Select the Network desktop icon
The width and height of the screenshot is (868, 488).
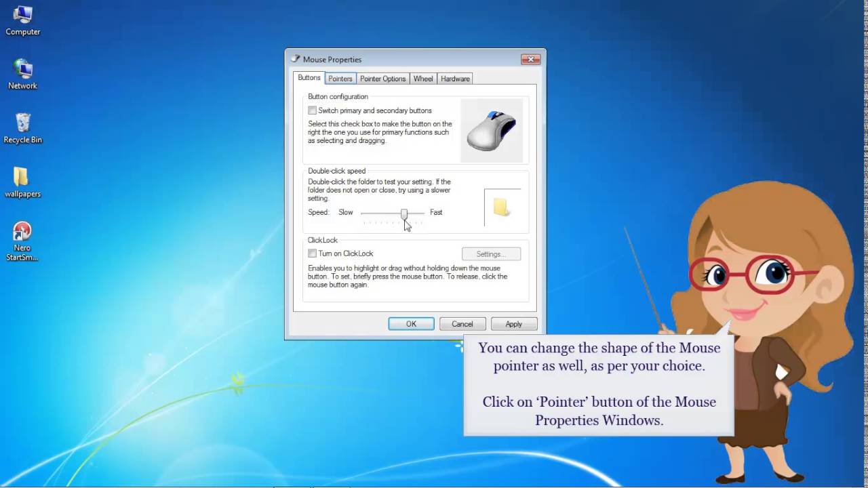coord(22,75)
